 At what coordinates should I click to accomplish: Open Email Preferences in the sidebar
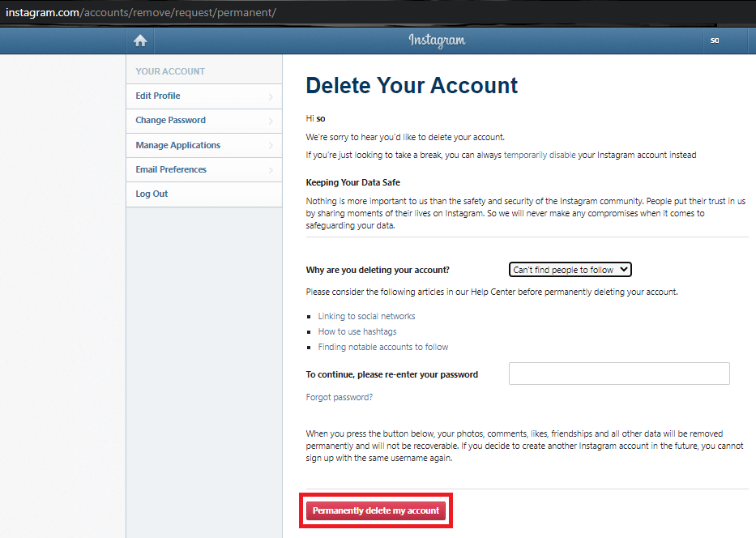pos(171,169)
